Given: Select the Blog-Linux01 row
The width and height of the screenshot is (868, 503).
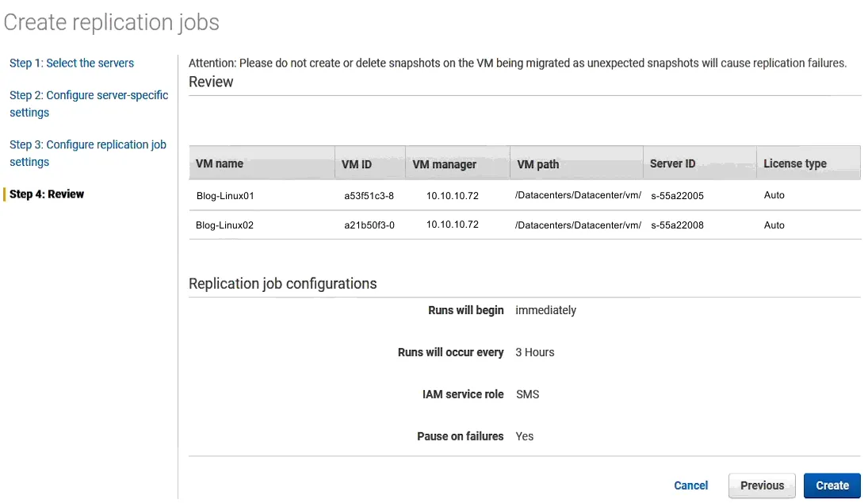Looking at the screenshot, I should pos(225,195).
